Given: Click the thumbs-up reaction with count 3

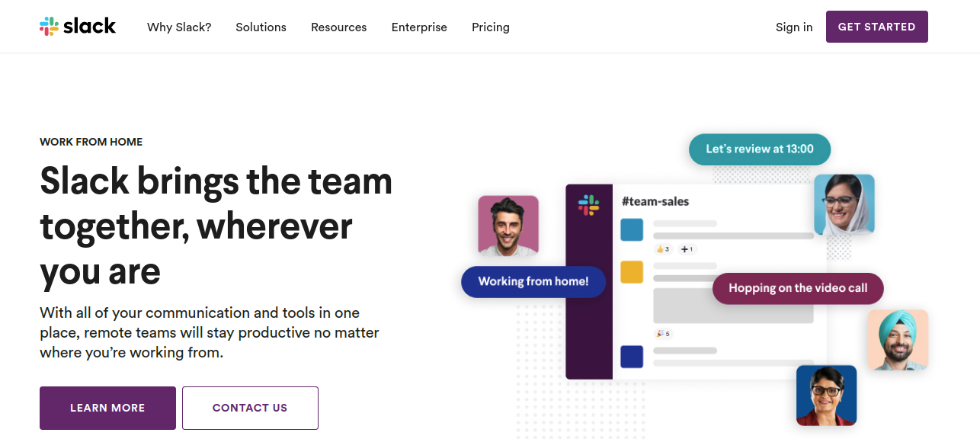Looking at the screenshot, I should [663, 249].
